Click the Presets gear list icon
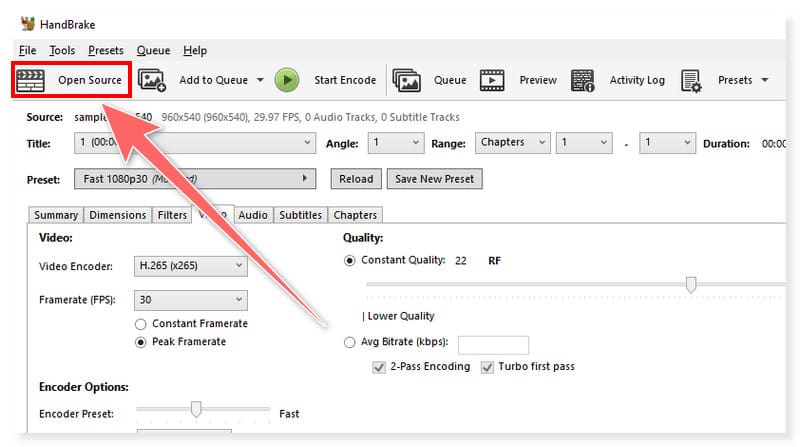The height and width of the screenshot is (447, 800). tap(692, 80)
